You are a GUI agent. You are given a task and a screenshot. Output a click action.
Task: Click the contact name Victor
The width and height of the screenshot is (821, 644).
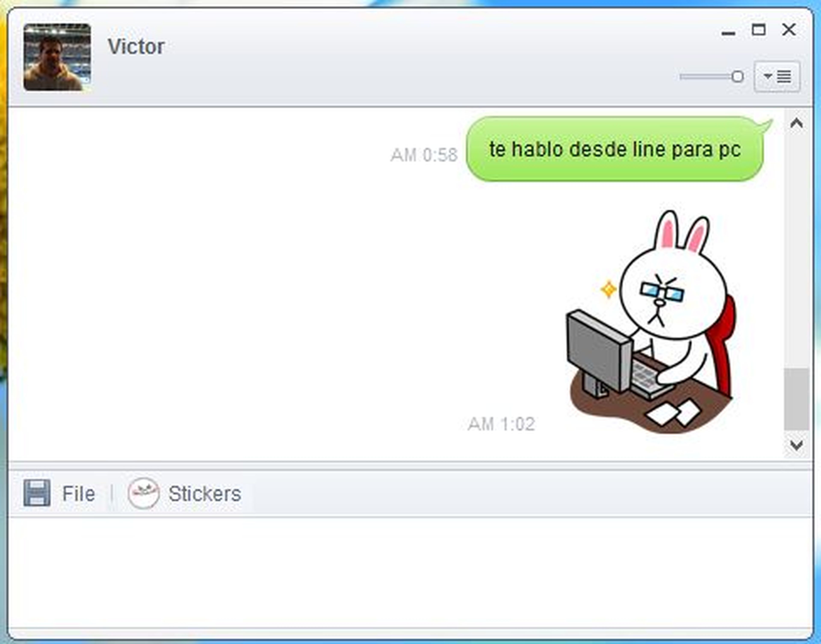point(136,47)
